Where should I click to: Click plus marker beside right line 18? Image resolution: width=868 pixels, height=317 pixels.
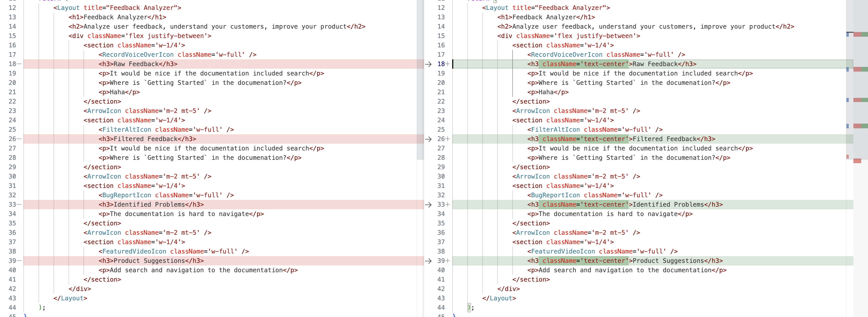tap(448, 64)
